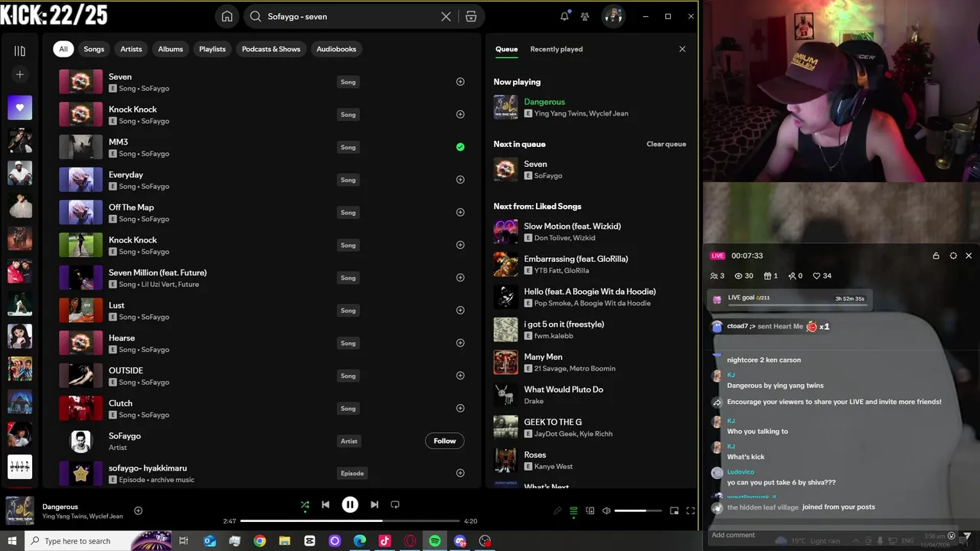Expand Your Library sidebar icon
The height and width of the screenshot is (551, 980).
(20, 51)
